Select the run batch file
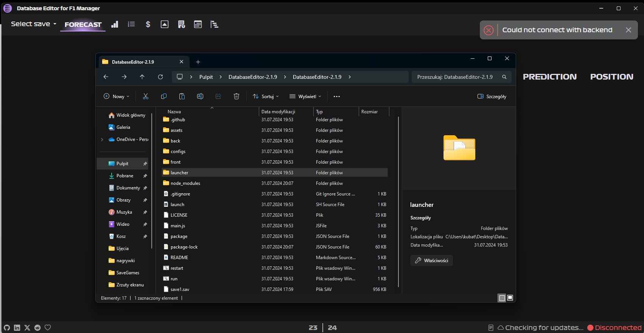The height and width of the screenshot is (333, 644). point(275,279)
